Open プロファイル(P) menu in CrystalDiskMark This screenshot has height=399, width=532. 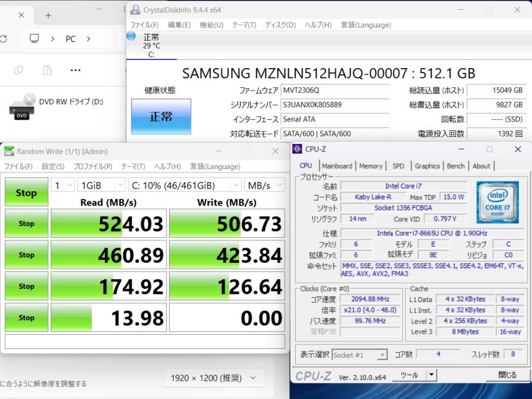tap(93, 166)
